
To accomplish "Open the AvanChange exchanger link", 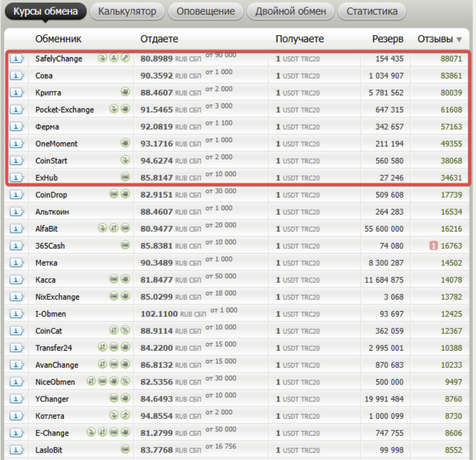I will pyautogui.click(x=57, y=365).
